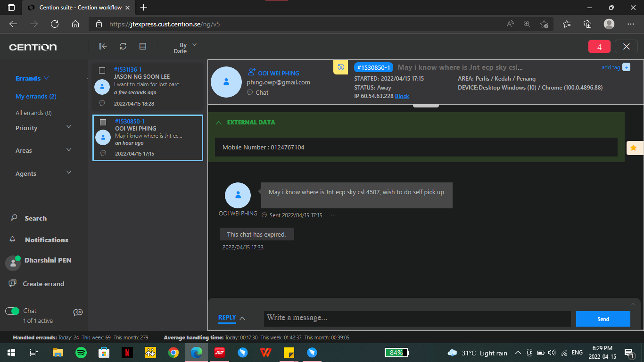Check the box for errand #1530850-1
Screen dimensions: 644x362
103,123
